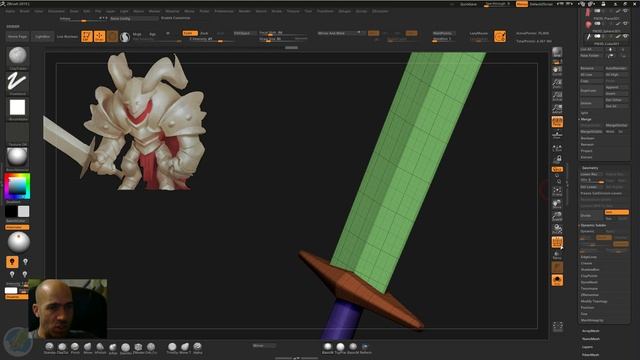640x360 pixels.
Task: Toggle the first orange light bulb
Action: 12,262
